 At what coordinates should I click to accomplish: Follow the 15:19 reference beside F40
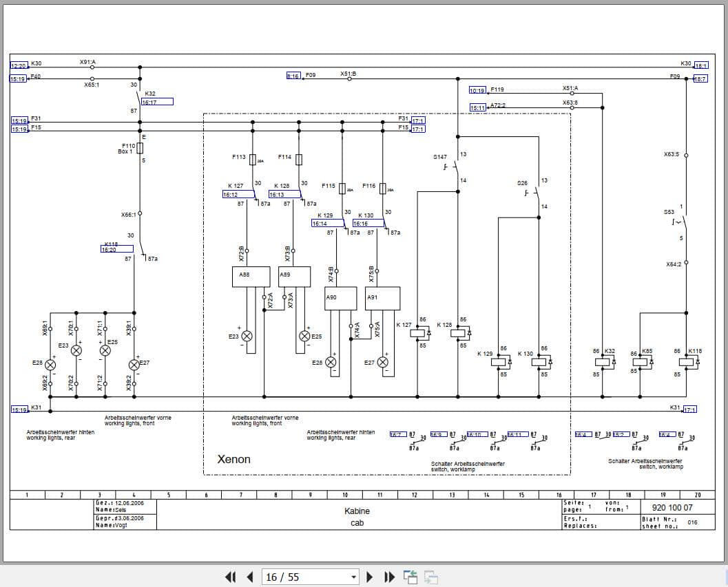(x=18, y=79)
